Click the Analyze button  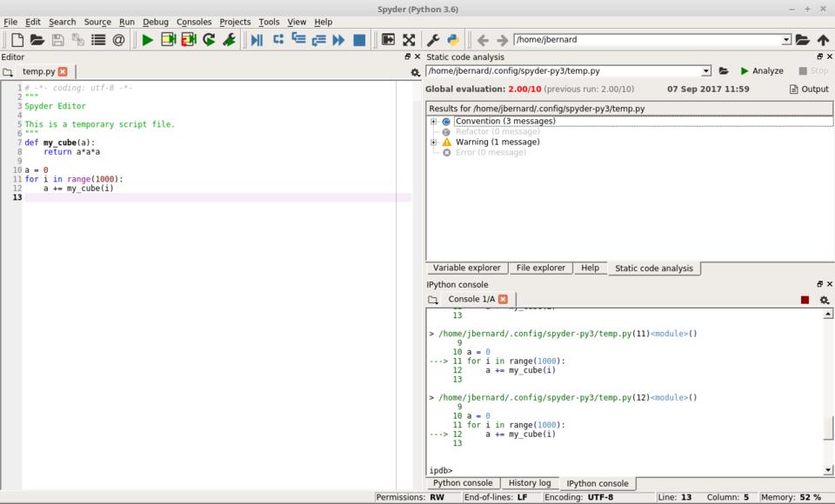click(x=761, y=71)
